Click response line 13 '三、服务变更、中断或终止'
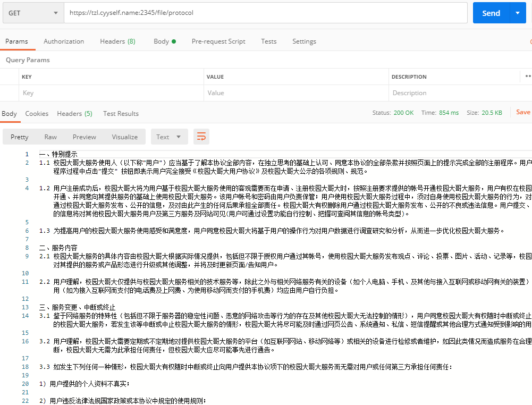This screenshot has width=532, height=405. click(78, 307)
